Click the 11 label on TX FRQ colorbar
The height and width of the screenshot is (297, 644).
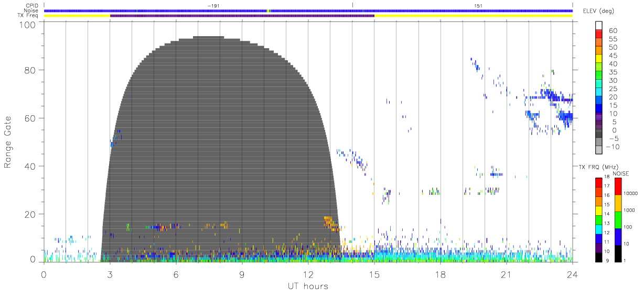(607, 242)
